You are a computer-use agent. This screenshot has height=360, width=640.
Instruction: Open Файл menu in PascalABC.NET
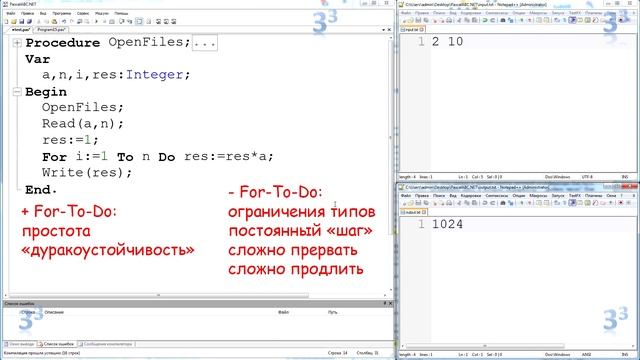[x=11, y=13]
